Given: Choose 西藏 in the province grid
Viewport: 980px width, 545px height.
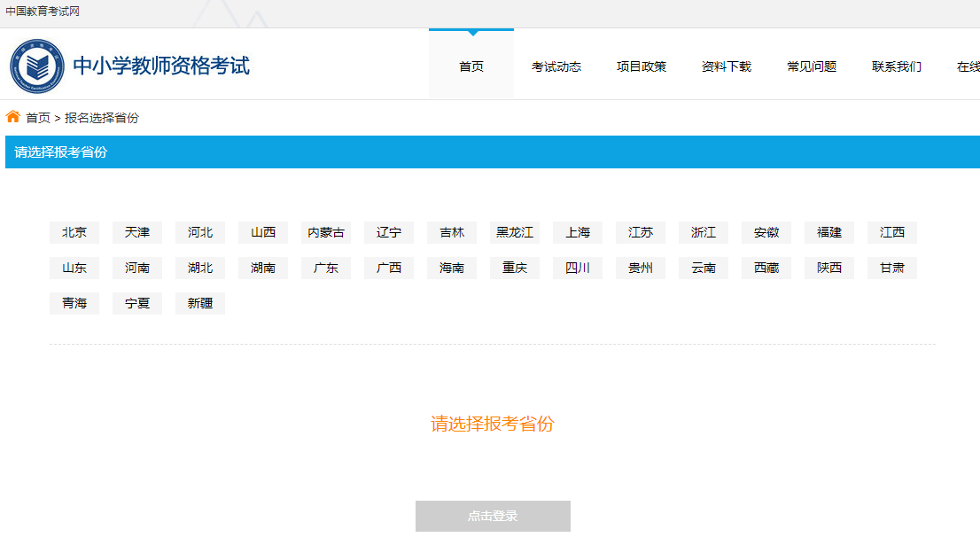Looking at the screenshot, I should tap(766, 269).
